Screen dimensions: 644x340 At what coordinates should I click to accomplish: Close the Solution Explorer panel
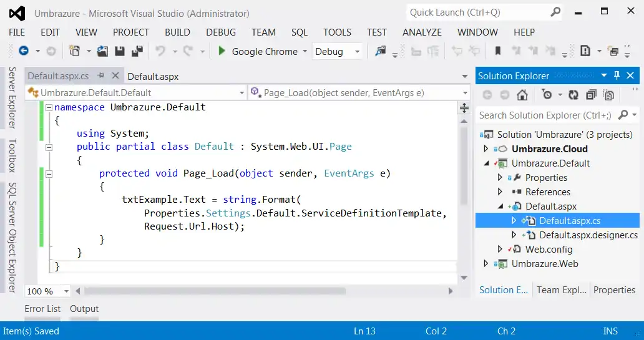[630, 75]
